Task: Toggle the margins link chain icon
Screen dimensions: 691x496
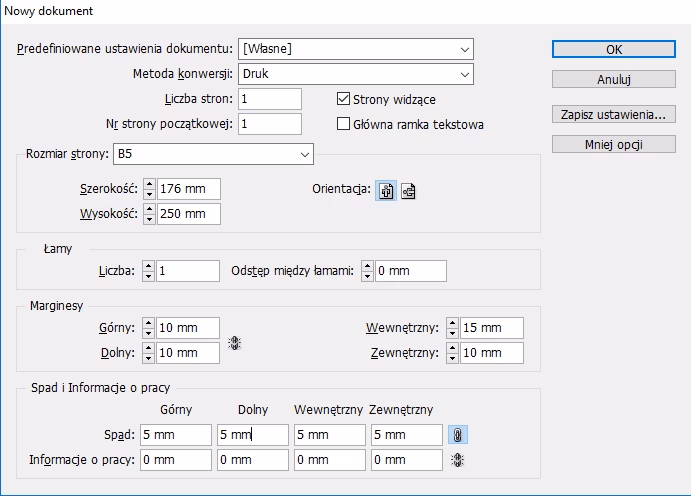Action: click(x=234, y=343)
